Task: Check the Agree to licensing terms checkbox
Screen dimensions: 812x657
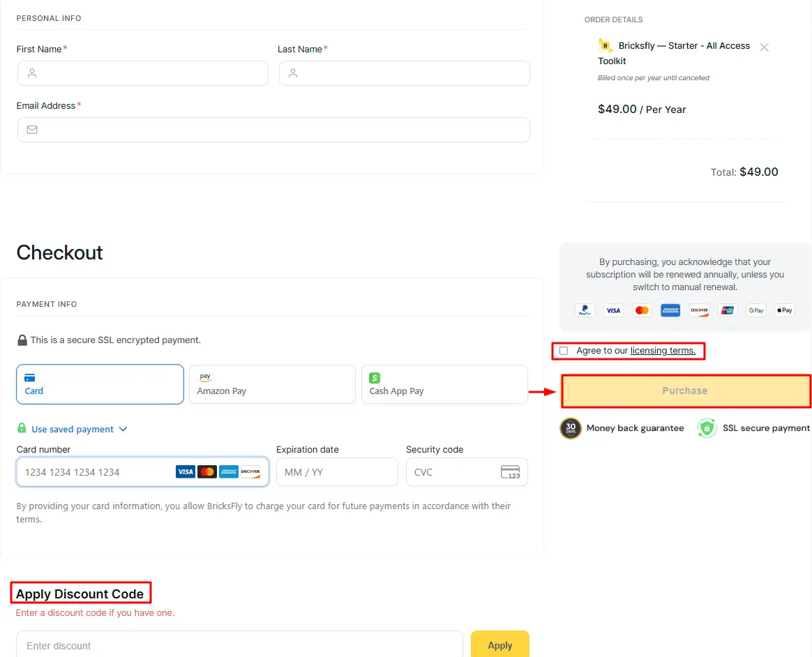Action: tap(564, 351)
